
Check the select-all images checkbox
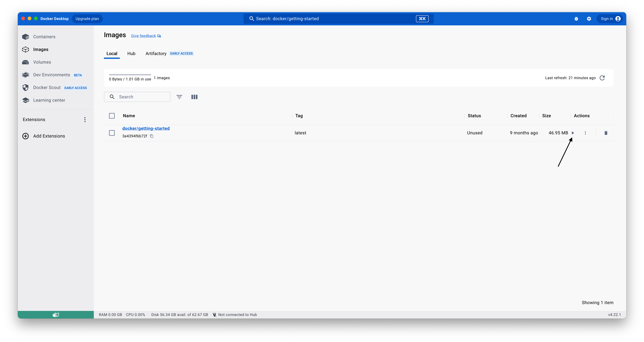pos(112,116)
